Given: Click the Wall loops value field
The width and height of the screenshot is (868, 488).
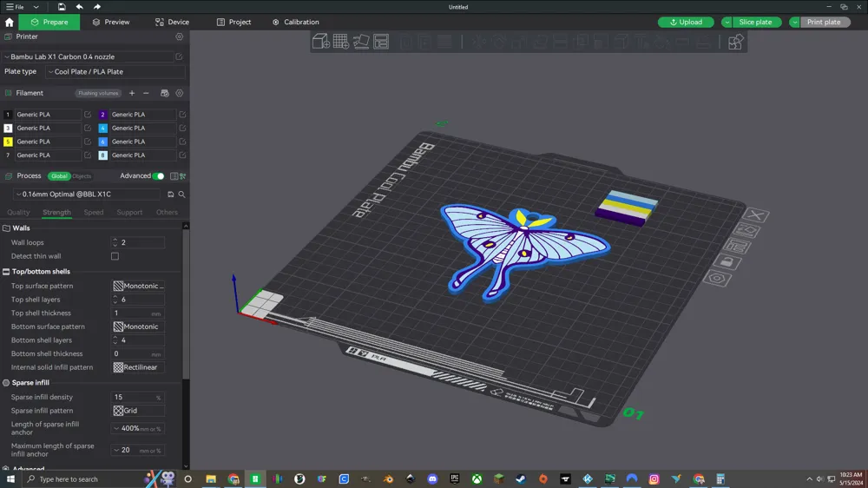Looking at the screenshot, I should click(138, 242).
